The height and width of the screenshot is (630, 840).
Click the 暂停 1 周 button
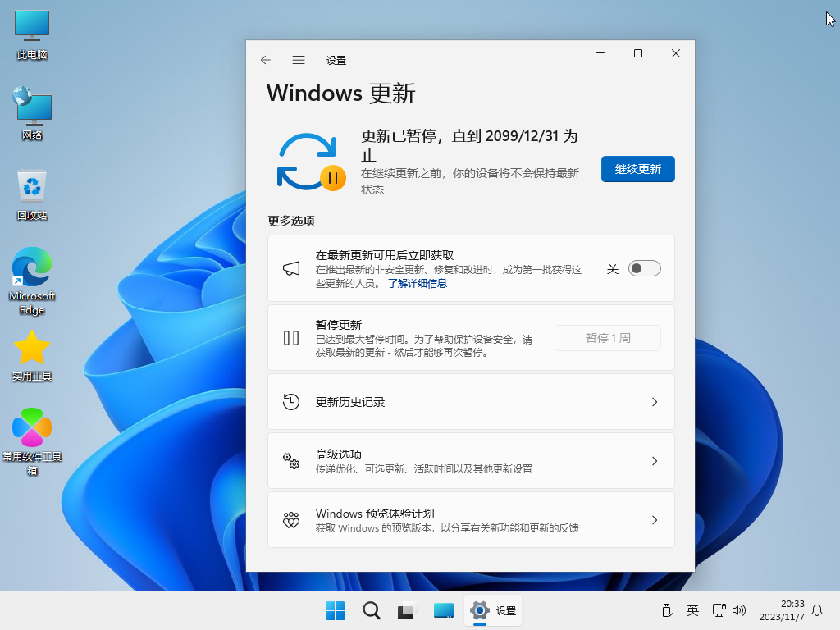608,338
